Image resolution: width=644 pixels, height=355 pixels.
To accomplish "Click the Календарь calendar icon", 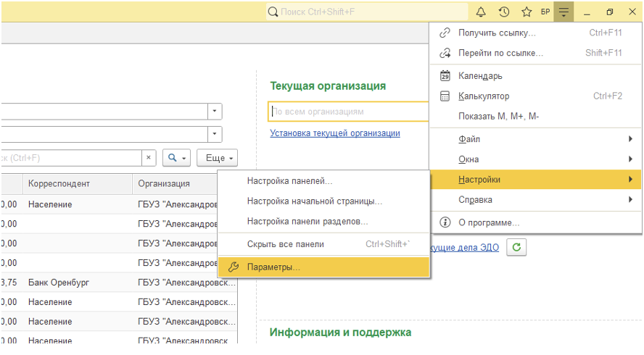I will pyautogui.click(x=445, y=76).
